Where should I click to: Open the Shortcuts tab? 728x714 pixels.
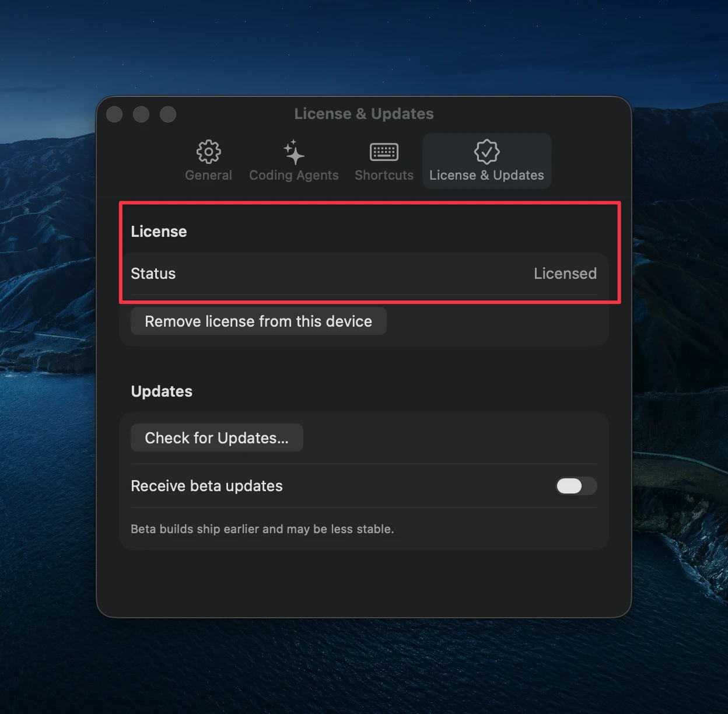click(x=384, y=161)
